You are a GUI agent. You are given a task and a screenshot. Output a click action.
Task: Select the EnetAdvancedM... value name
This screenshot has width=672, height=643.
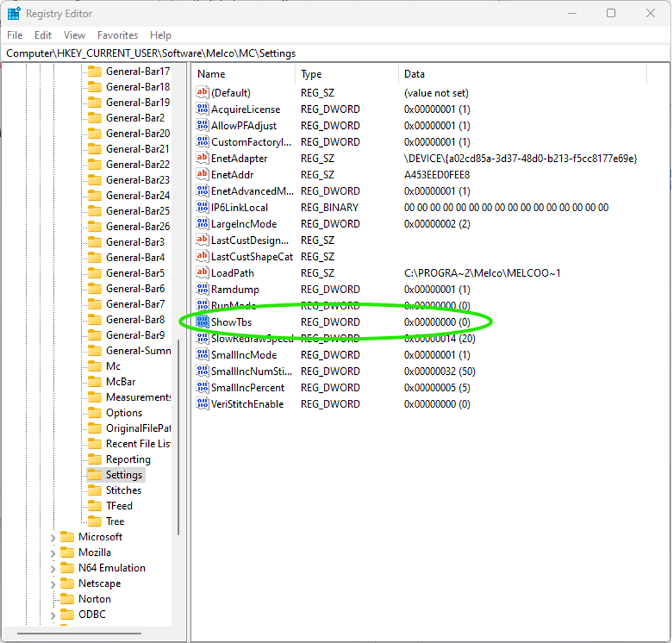253,191
